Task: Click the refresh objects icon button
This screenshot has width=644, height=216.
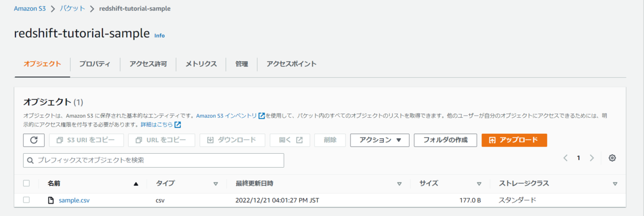Action: (x=34, y=140)
